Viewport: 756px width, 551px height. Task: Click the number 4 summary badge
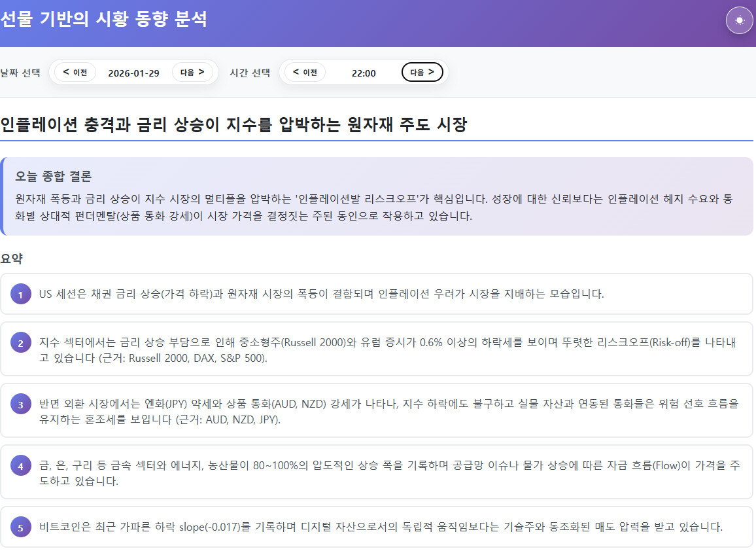tap(21, 466)
